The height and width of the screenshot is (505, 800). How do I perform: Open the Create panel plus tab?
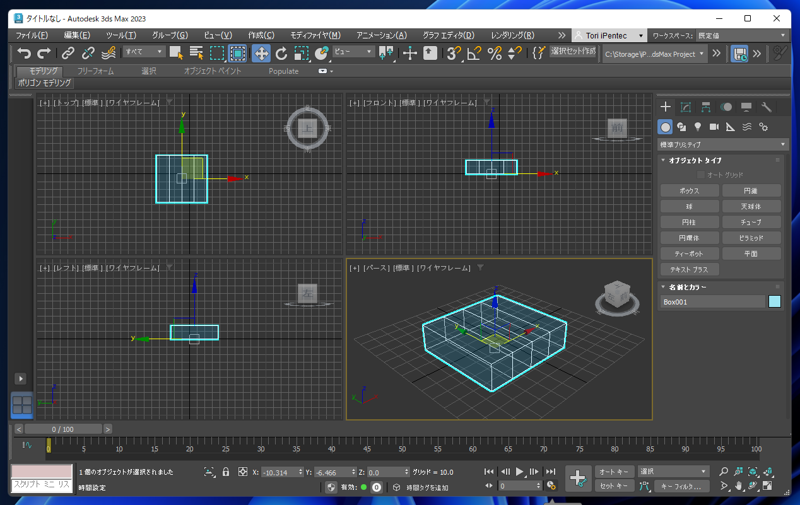pyautogui.click(x=665, y=107)
